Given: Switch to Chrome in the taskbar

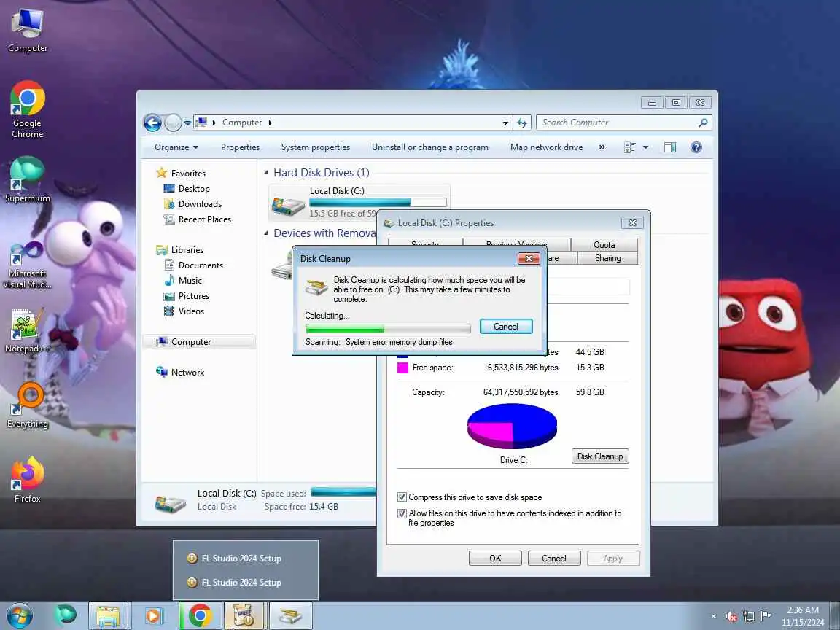Looking at the screenshot, I should [200, 616].
